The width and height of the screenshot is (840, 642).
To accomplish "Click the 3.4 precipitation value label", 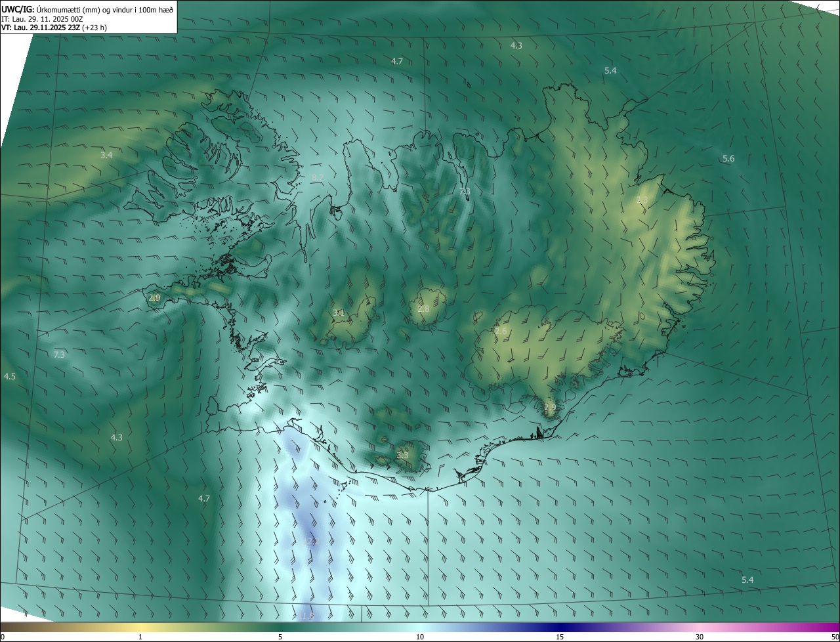I will pyautogui.click(x=106, y=156).
